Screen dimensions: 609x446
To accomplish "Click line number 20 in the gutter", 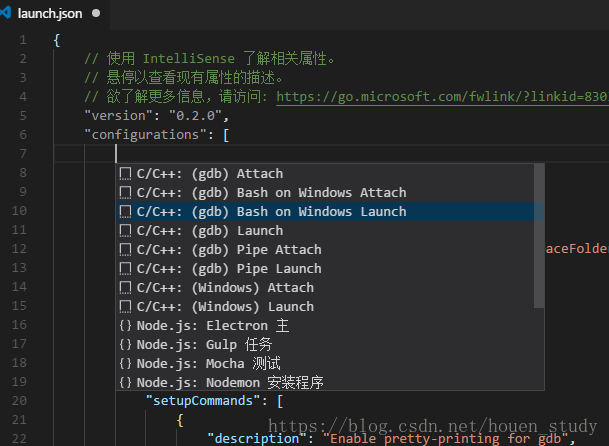I will (19, 401).
